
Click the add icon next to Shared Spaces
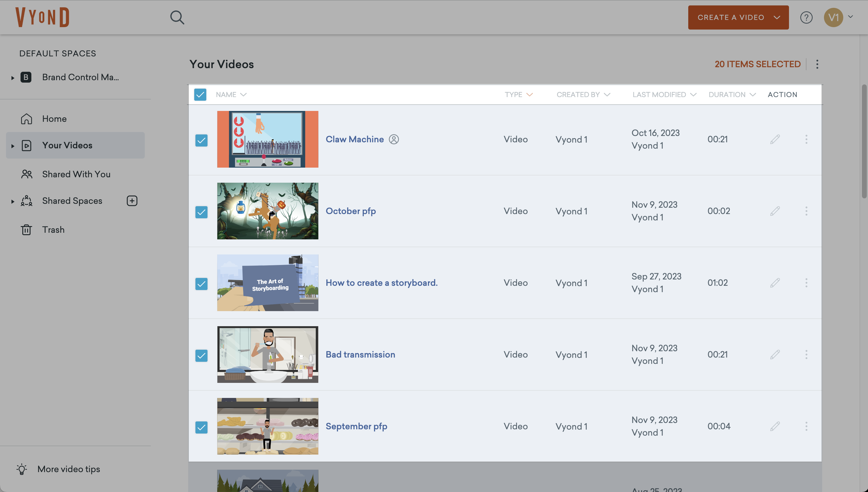(131, 201)
